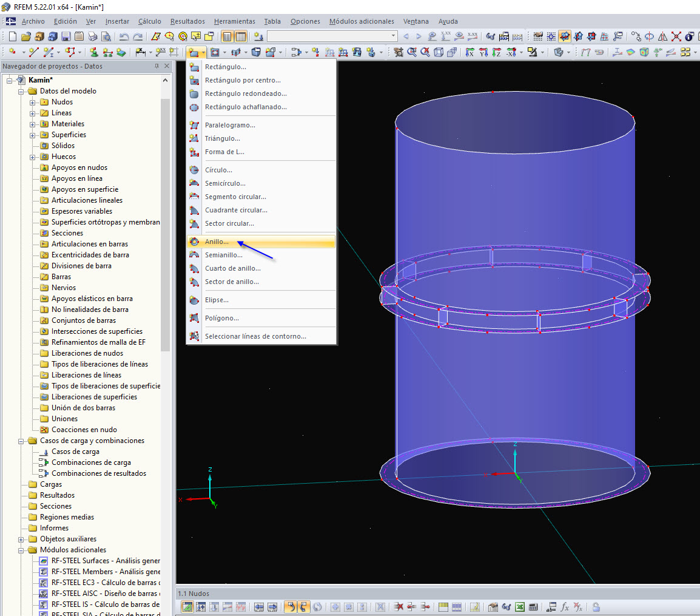The width and height of the screenshot is (700, 616).
Task: Click the Excel export icon in table toolbar
Action: point(520,606)
